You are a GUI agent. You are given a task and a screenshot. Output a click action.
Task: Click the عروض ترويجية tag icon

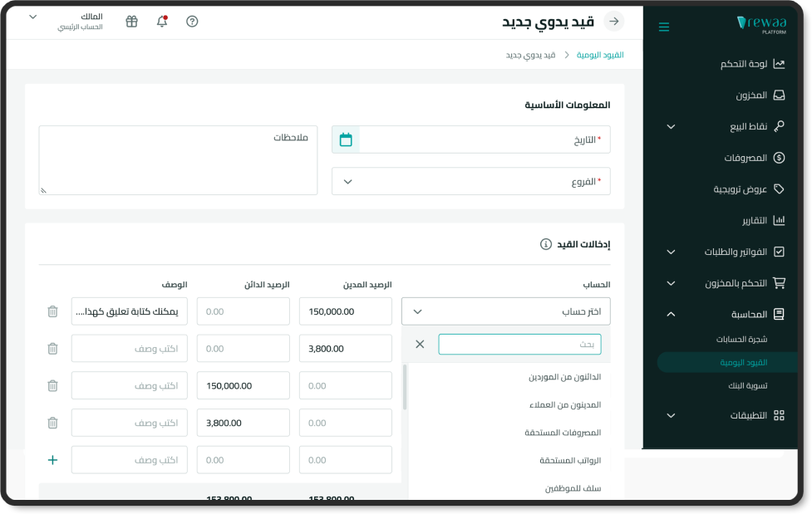pyautogui.click(x=779, y=189)
